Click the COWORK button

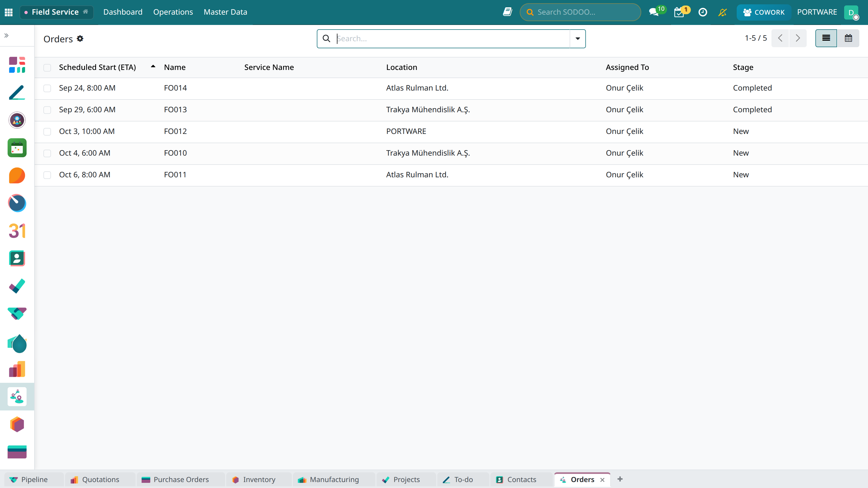[764, 12]
